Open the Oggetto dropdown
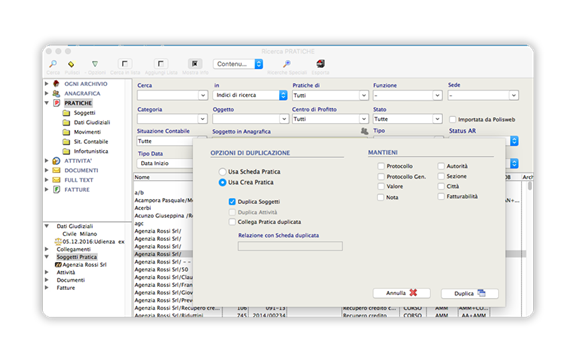Viewport: 576px width, 362px height. pos(251,119)
